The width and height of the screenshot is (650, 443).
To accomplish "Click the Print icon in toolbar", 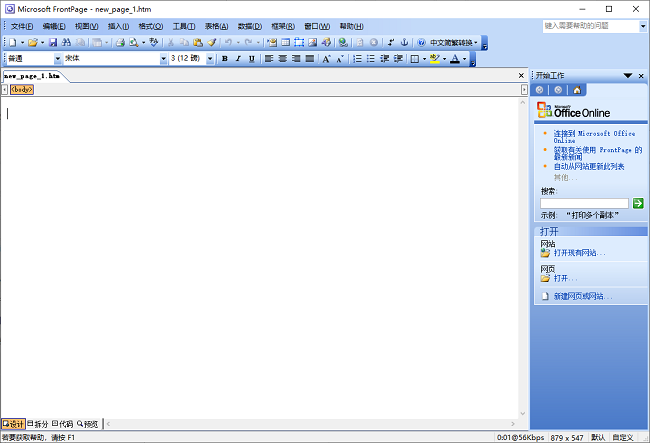I will [x=120, y=43].
